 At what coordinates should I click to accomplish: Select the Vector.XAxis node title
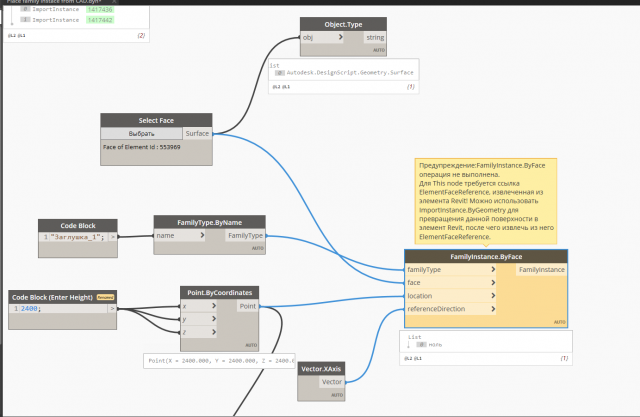point(321,369)
